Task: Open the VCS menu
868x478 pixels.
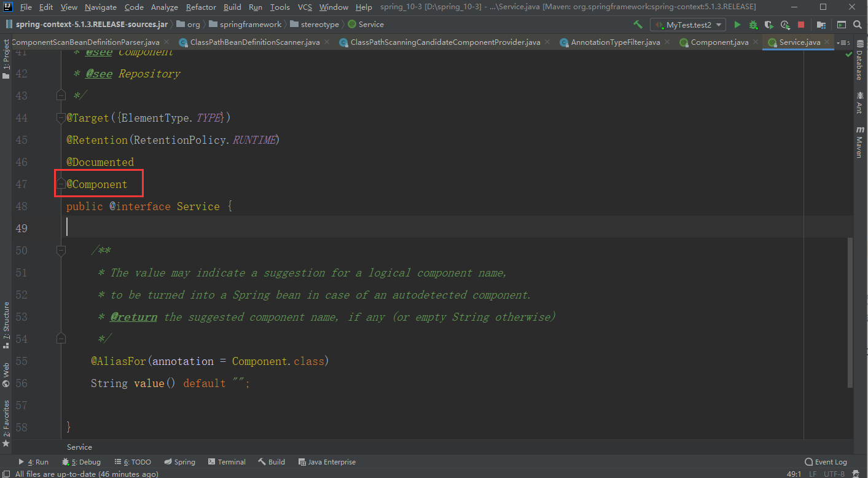Action: [x=305, y=7]
